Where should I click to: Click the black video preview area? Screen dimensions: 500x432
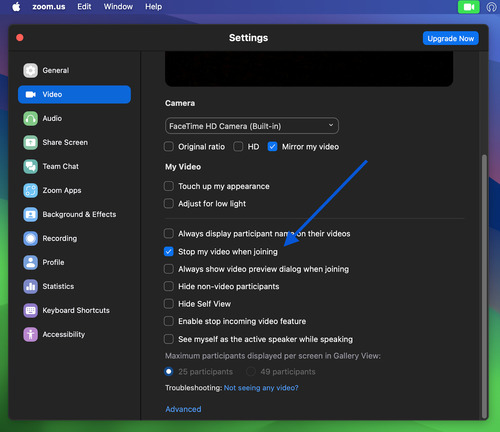tap(309, 69)
